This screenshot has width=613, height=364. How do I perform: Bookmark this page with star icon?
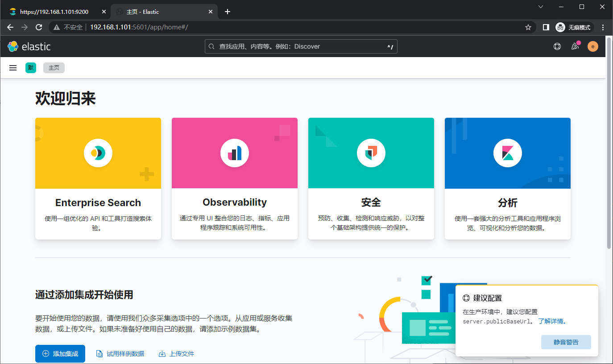click(x=528, y=27)
